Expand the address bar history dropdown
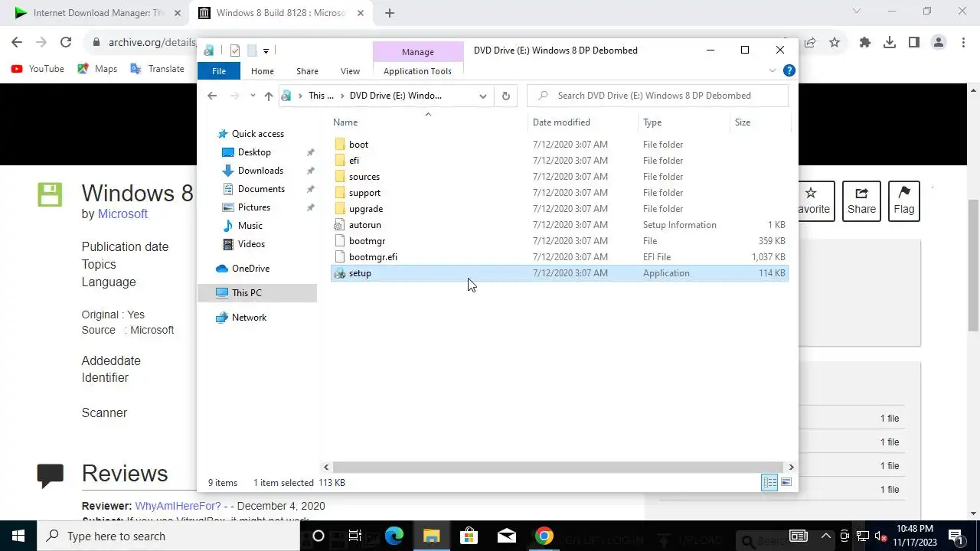 482,96
